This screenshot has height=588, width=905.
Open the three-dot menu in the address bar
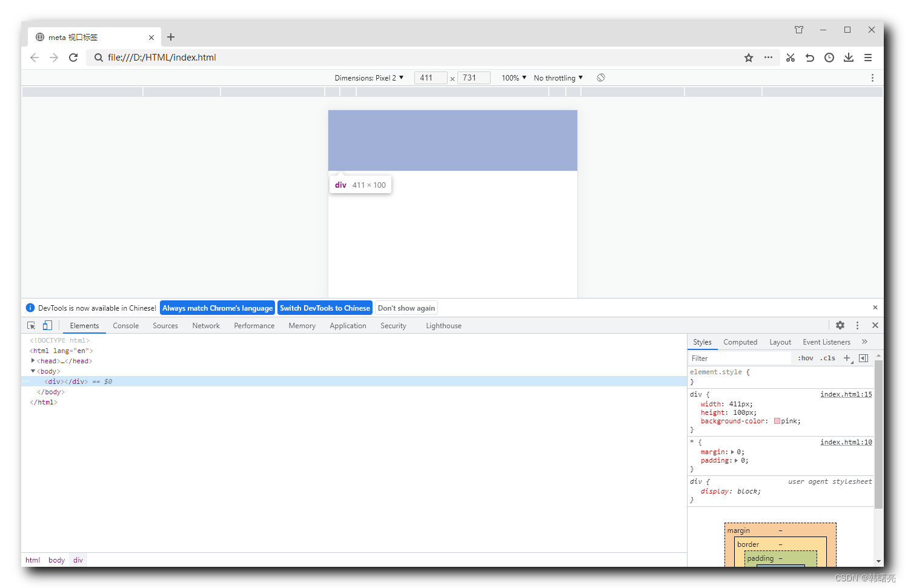(x=768, y=58)
